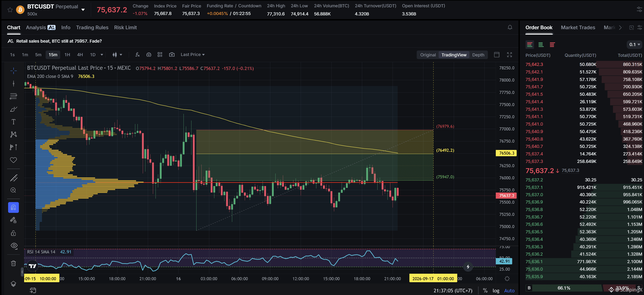Toggle hide all drawings eye icon
The image size is (644, 295).
(14, 246)
